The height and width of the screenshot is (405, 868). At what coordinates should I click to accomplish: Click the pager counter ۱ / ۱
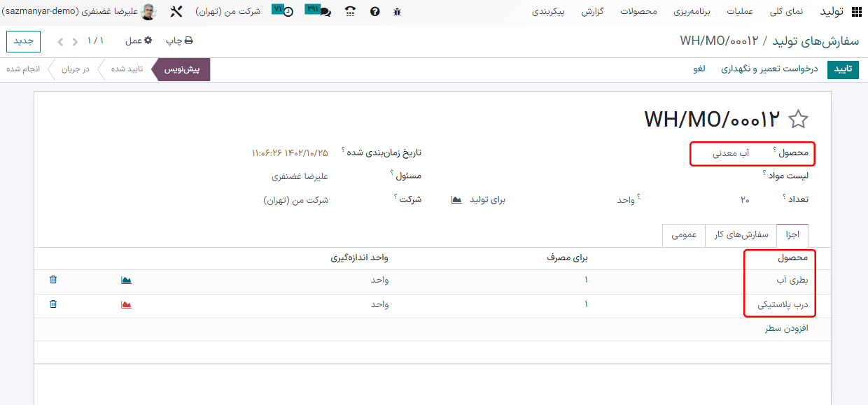click(96, 41)
